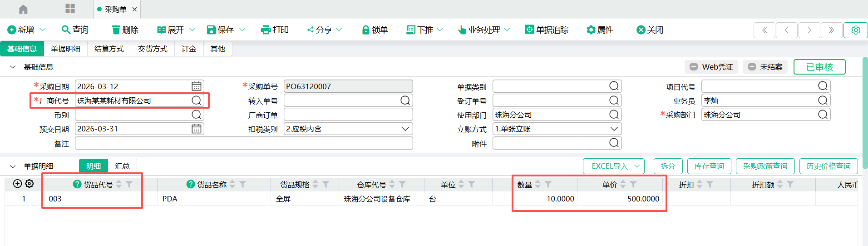The height and width of the screenshot is (246, 868).
Task: Click the home icon in the tab bar
Action: (x=23, y=9)
